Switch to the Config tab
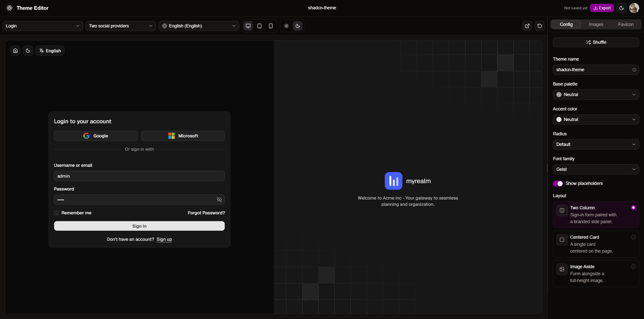 coord(566,24)
